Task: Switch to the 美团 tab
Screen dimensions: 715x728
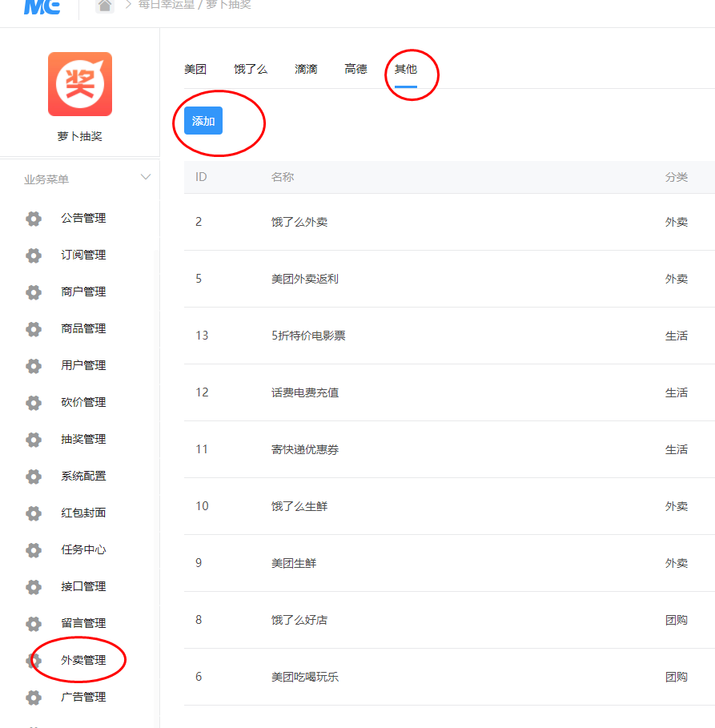Action: [195, 69]
